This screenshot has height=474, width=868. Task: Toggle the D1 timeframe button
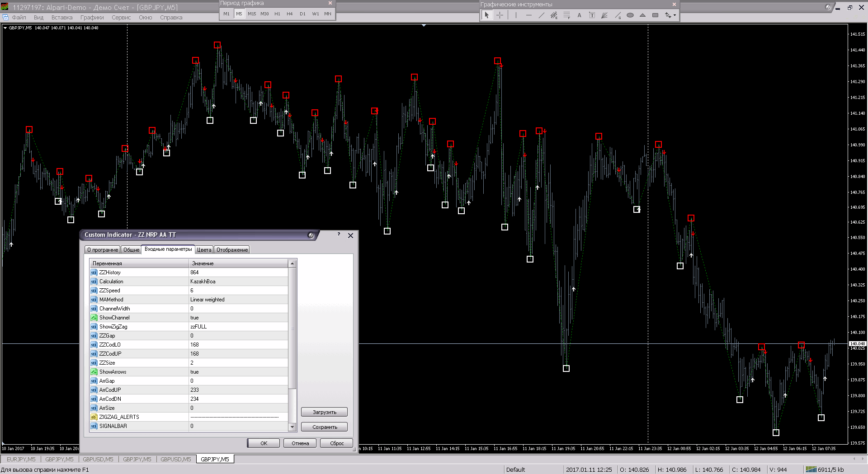click(302, 14)
